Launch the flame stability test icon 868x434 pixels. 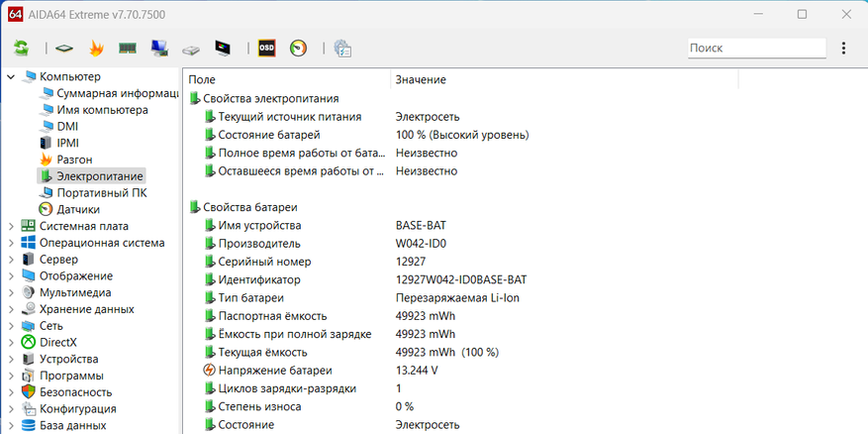(96, 49)
